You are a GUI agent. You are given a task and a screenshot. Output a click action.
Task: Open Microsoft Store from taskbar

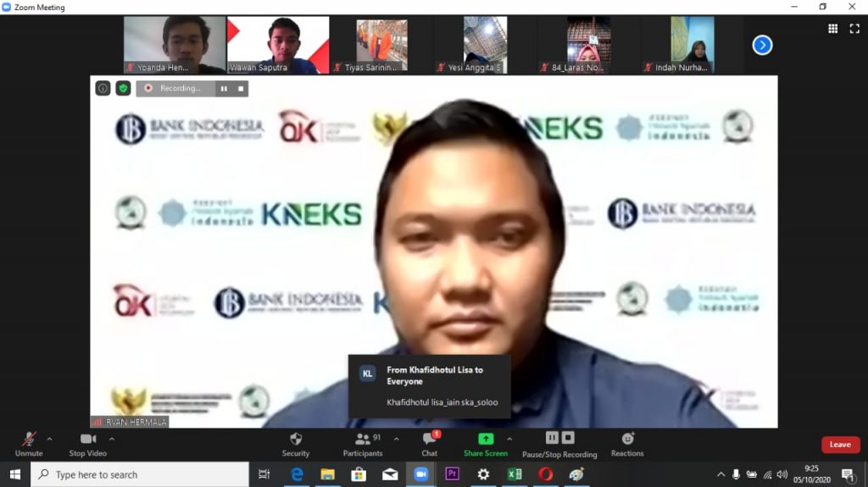[359, 474]
